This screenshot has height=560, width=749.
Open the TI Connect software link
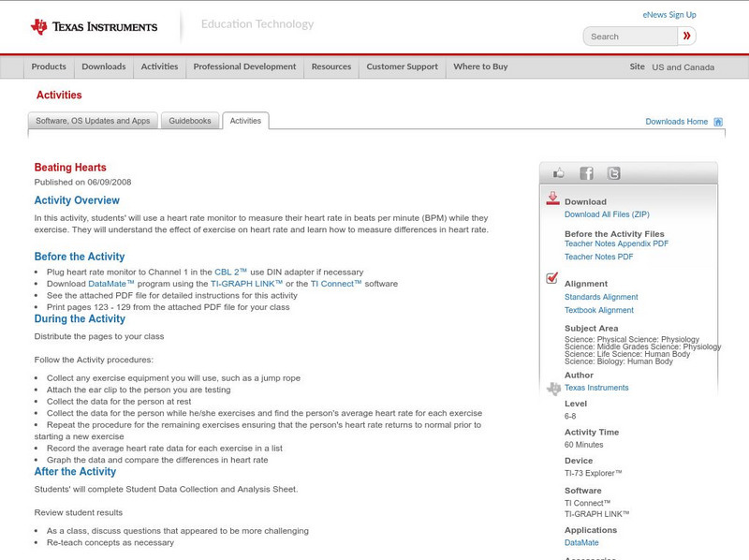(x=336, y=284)
